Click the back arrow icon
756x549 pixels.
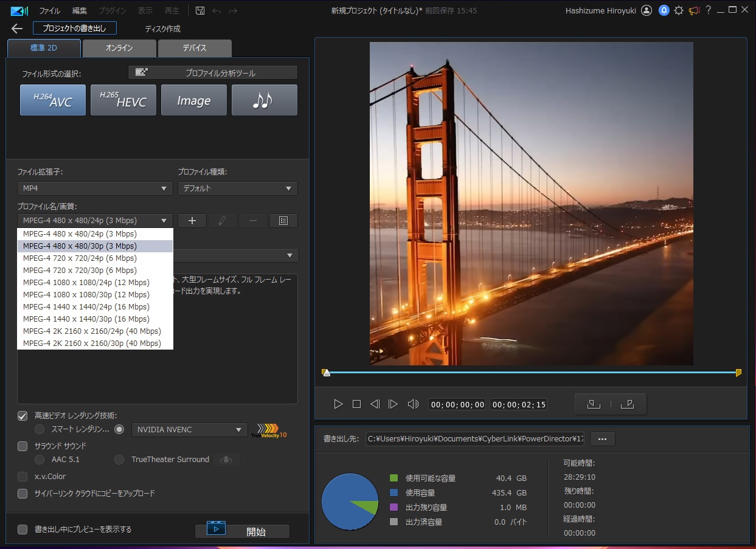[16, 29]
